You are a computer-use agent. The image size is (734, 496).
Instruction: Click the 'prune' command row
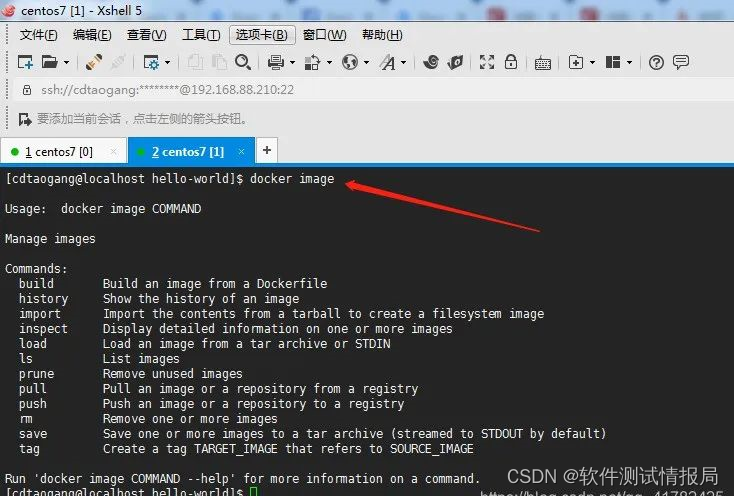coord(131,374)
